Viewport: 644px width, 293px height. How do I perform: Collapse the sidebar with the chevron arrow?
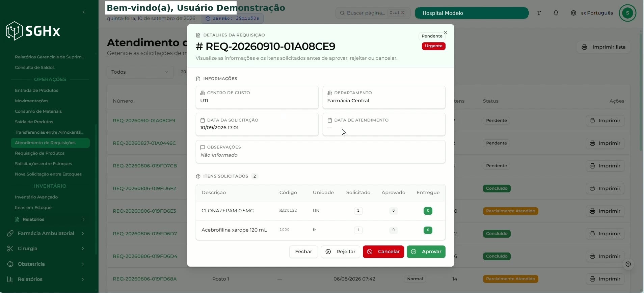[83, 12]
